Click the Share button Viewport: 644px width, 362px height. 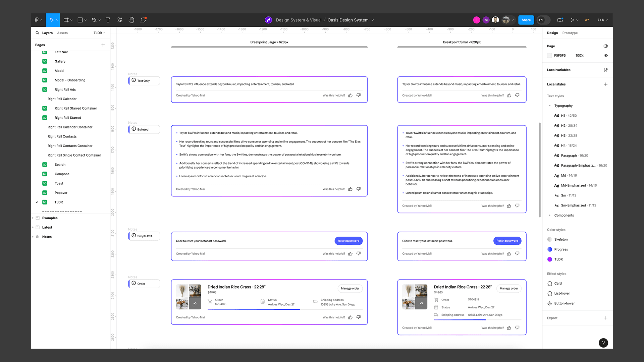[x=526, y=20]
